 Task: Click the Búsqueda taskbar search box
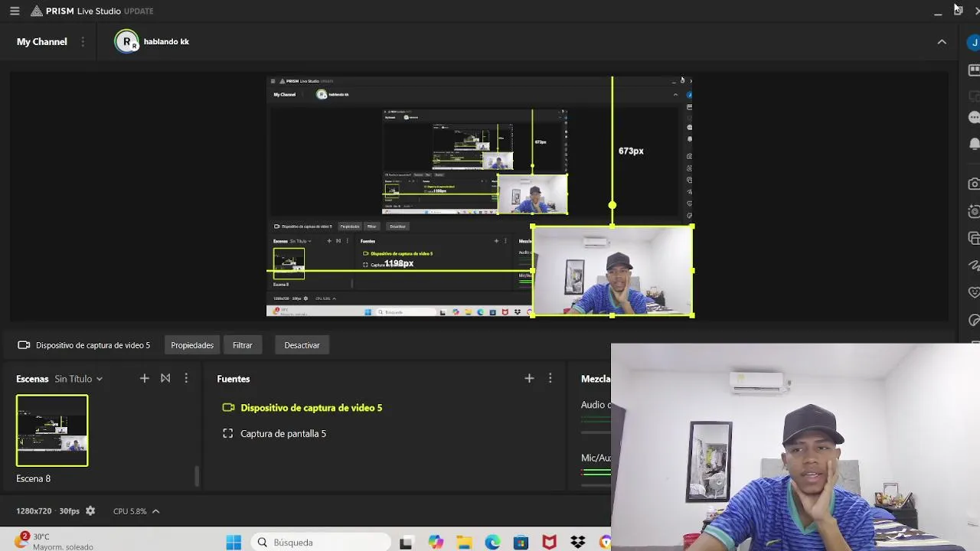tap(319, 542)
